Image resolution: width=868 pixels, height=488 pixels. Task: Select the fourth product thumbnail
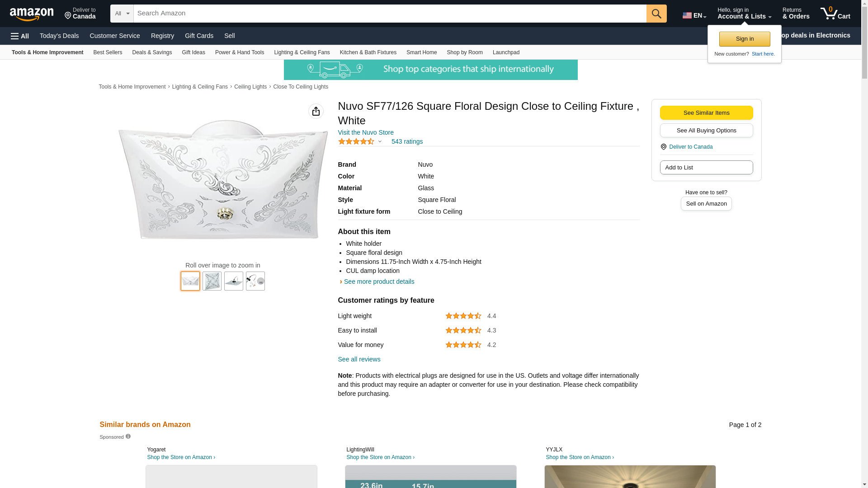[255, 281]
